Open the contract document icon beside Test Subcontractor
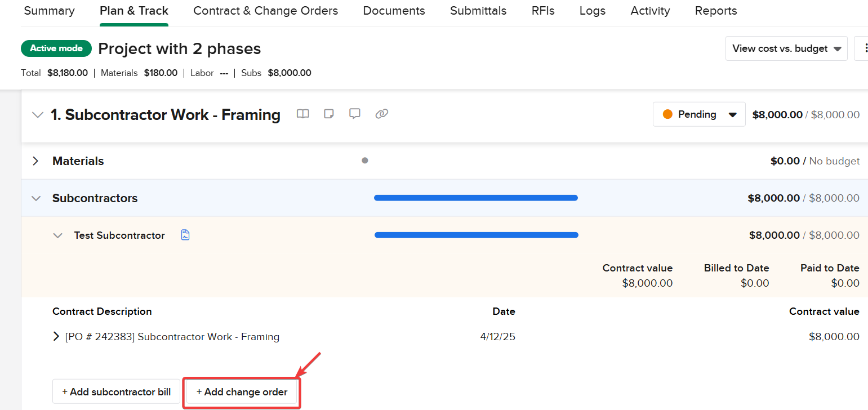Image resolution: width=868 pixels, height=410 pixels. click(x=185, y=235)
